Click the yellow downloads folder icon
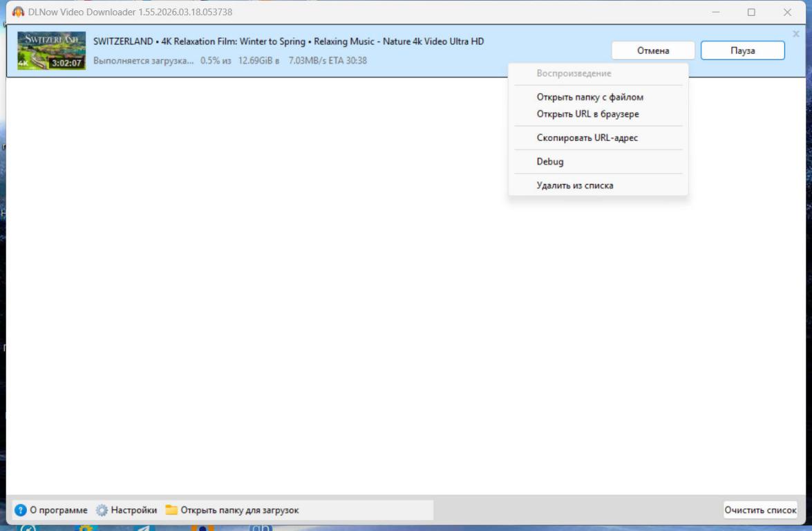812x531 pixels. [171, 510]
